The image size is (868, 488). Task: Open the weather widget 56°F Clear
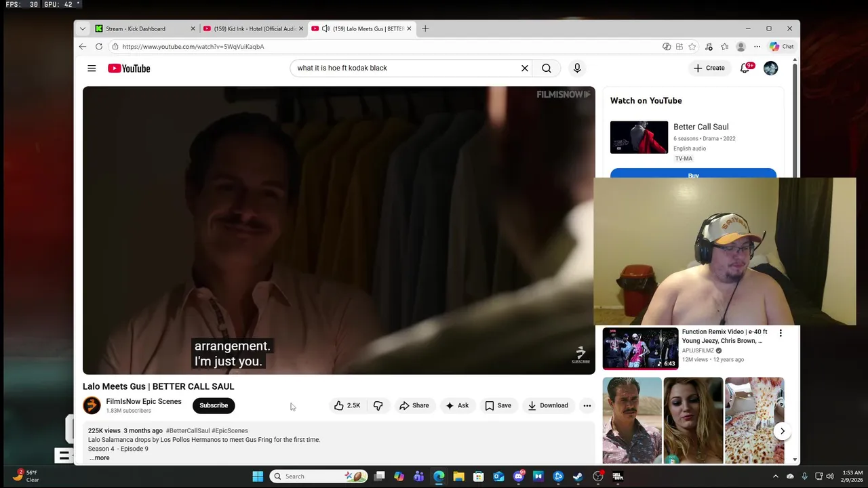(27, 476)
